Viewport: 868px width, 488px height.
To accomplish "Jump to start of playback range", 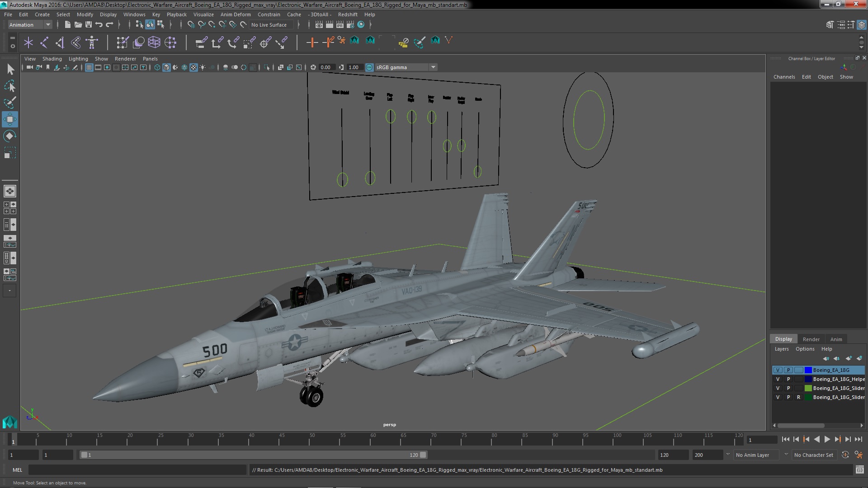I will [785, 439].
